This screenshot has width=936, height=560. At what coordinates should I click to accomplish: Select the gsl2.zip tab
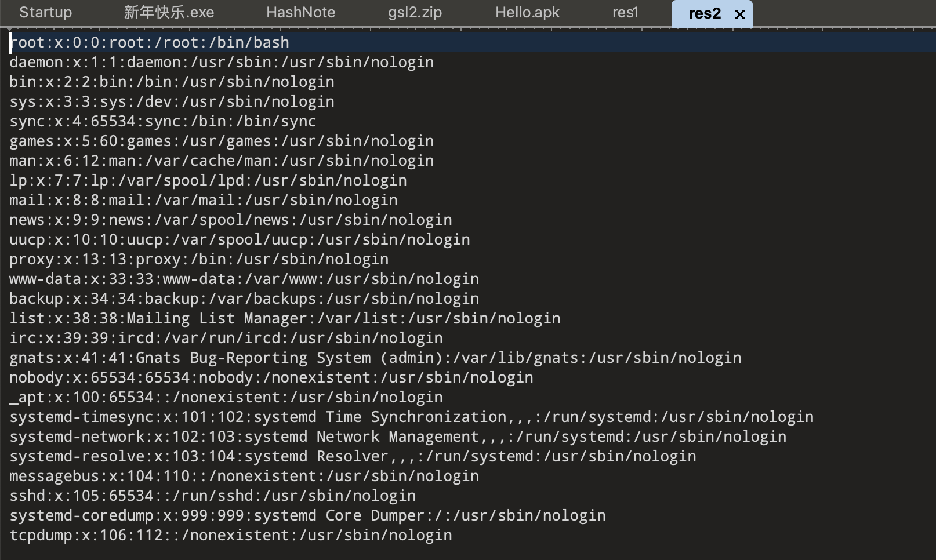click(x=415, y=13)
